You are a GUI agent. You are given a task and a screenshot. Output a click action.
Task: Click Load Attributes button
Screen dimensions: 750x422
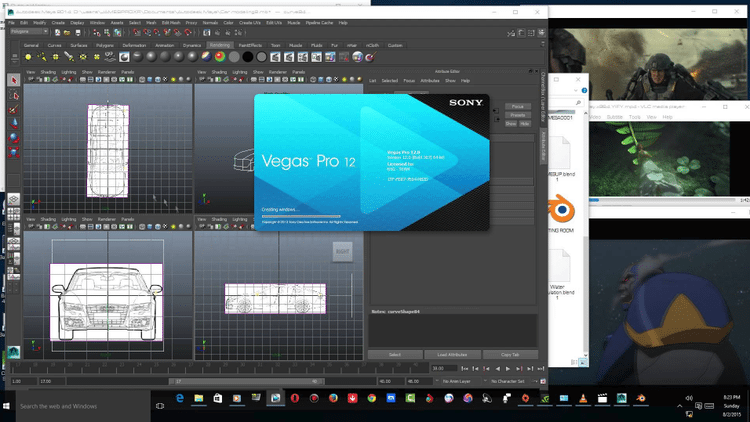pos(452,355)
